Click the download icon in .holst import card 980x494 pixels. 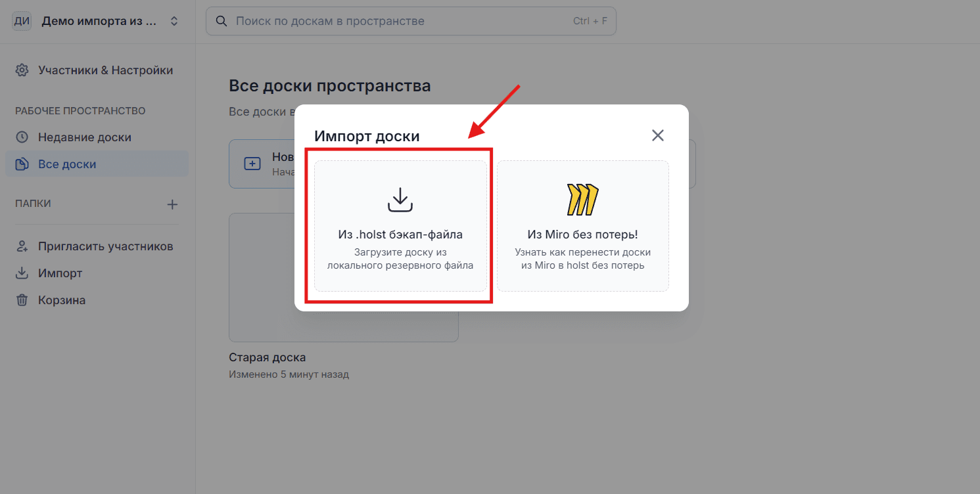[x=400, y=200]
